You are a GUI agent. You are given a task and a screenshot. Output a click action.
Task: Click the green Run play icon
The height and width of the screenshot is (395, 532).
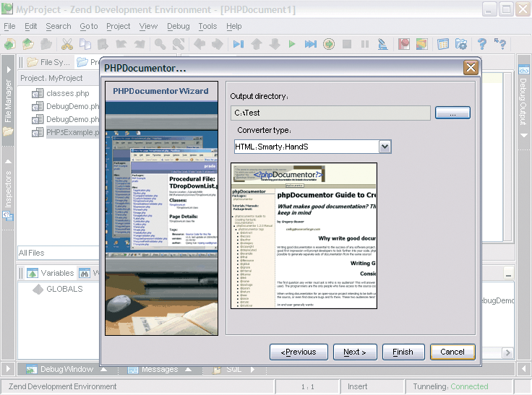(292, 44)
